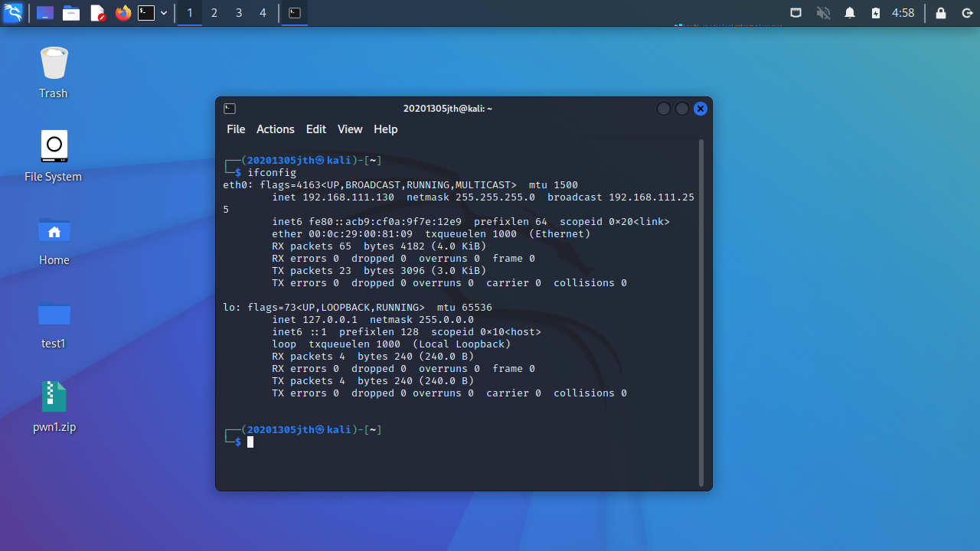Unmute the volume tray icon
Image resolution: width=980 pixels, height=551 pixels.
coord(823,13)
